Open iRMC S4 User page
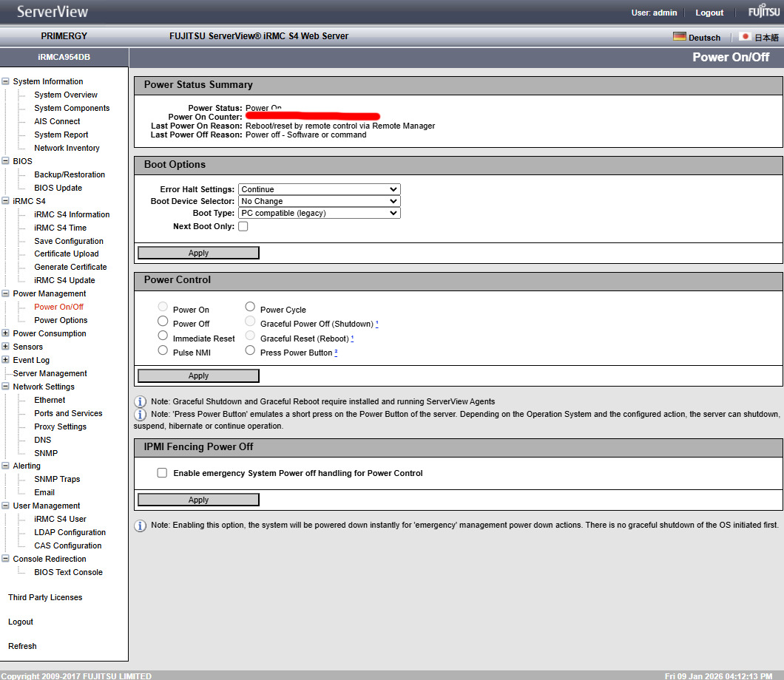Screen dimensions: 784x680 pyautogui.click(x=60, y=519)
